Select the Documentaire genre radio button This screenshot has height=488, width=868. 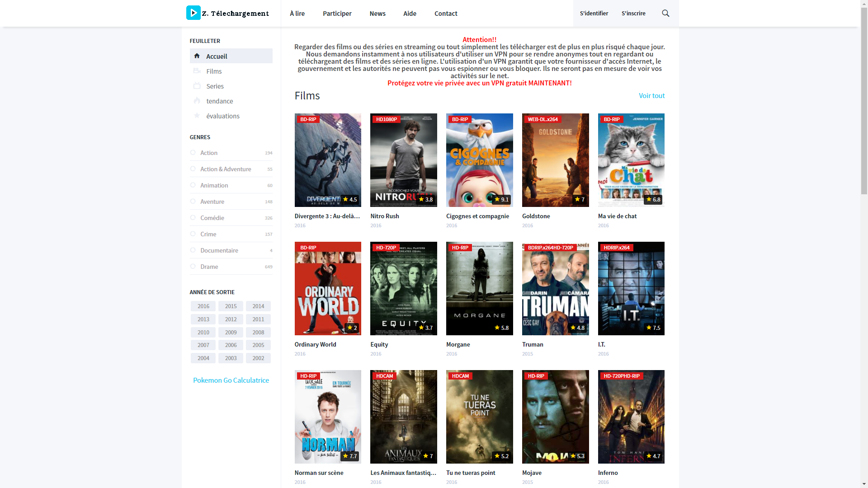click(193, 250)
